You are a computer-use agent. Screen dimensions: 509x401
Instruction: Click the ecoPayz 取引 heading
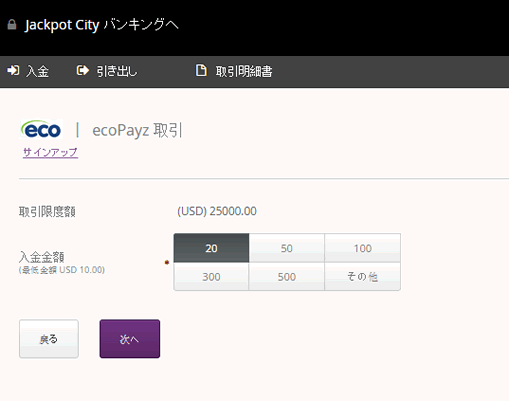click(x=137, y=130)
